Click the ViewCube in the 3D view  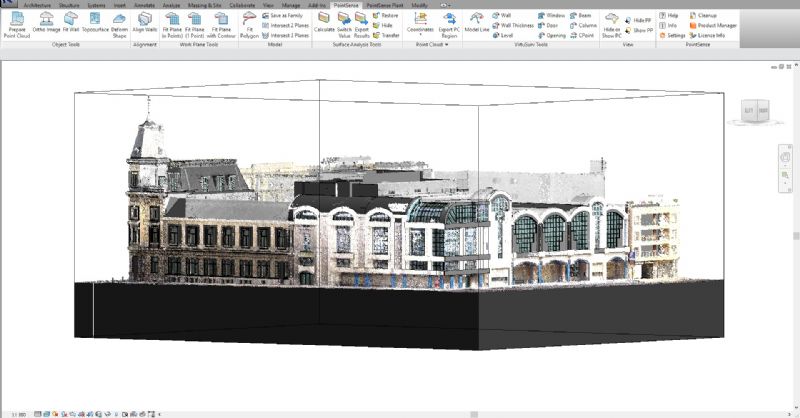(x=755, y=109)
